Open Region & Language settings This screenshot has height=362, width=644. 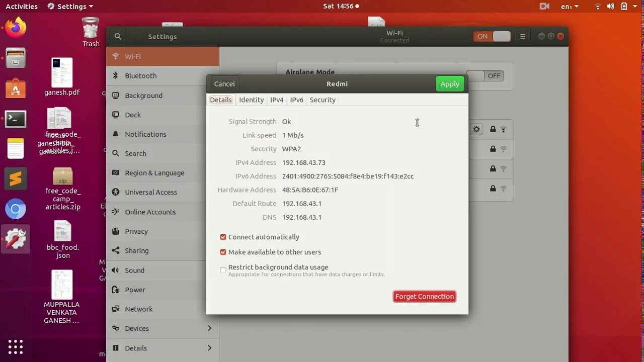point(163,173)
